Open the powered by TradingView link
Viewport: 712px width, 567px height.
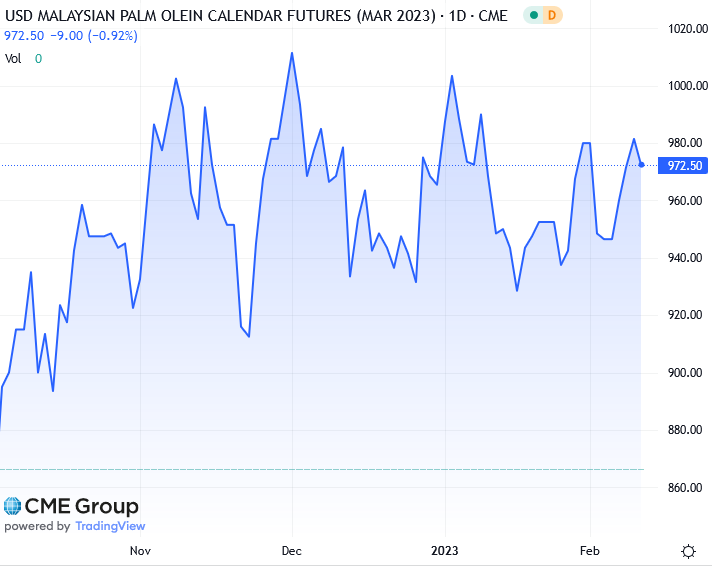coord(75,526)
